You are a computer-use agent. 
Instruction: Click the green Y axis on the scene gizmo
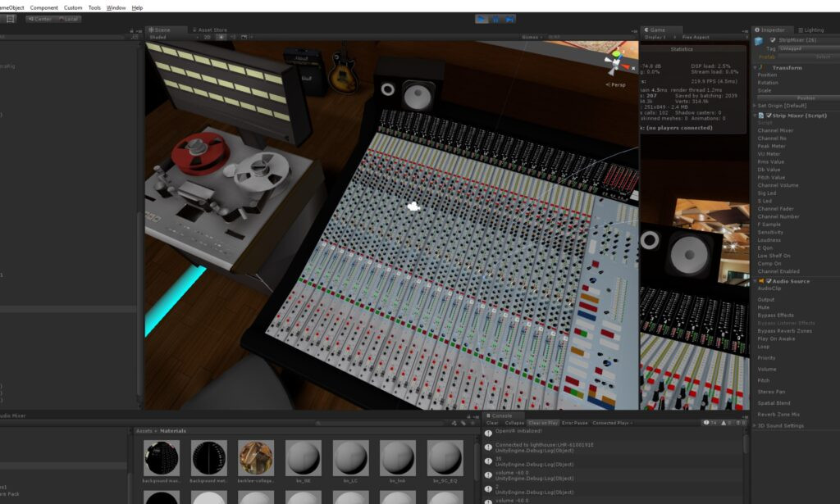[617, 52]
